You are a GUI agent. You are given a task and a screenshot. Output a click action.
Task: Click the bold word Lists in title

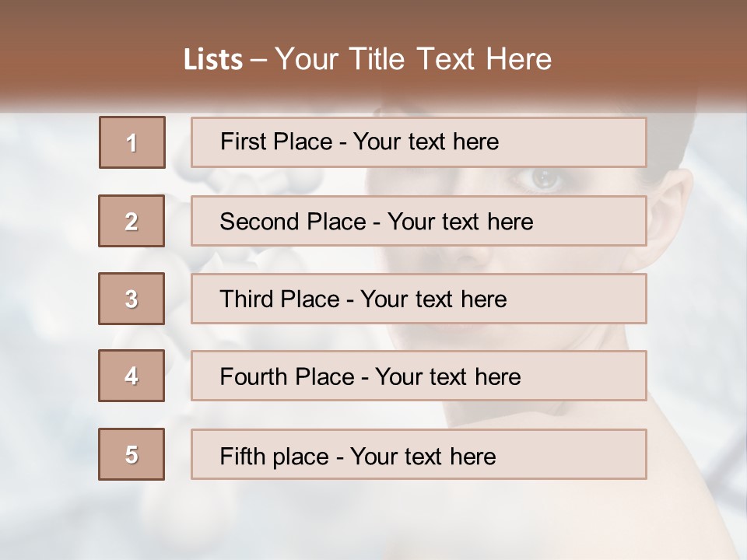coord(212,60)
